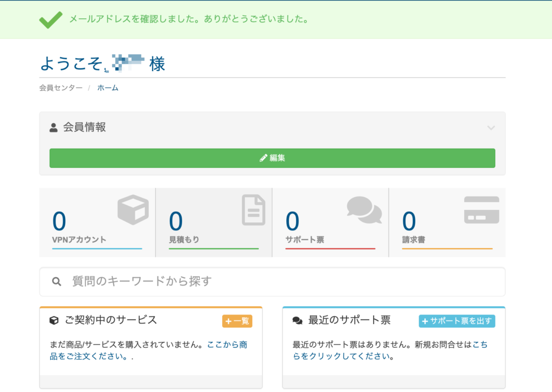The height and width of the screenshot is (392, 552).
Task: Open the 一覧 orange button
Action: point(237,321)
